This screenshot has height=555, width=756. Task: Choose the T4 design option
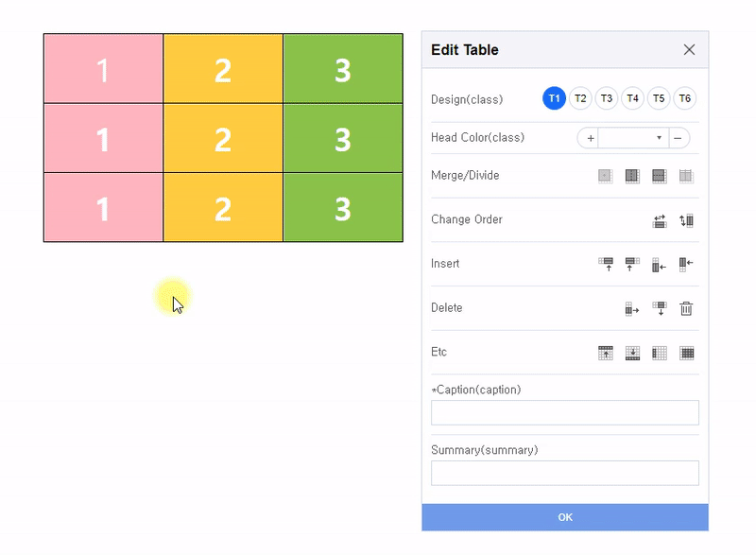click(x=632, y=98)
